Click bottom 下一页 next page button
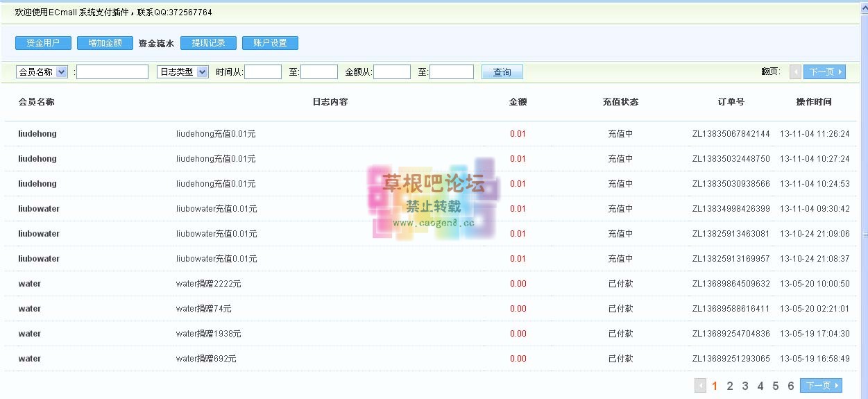 pyautogui.click(x=822, y=386)
